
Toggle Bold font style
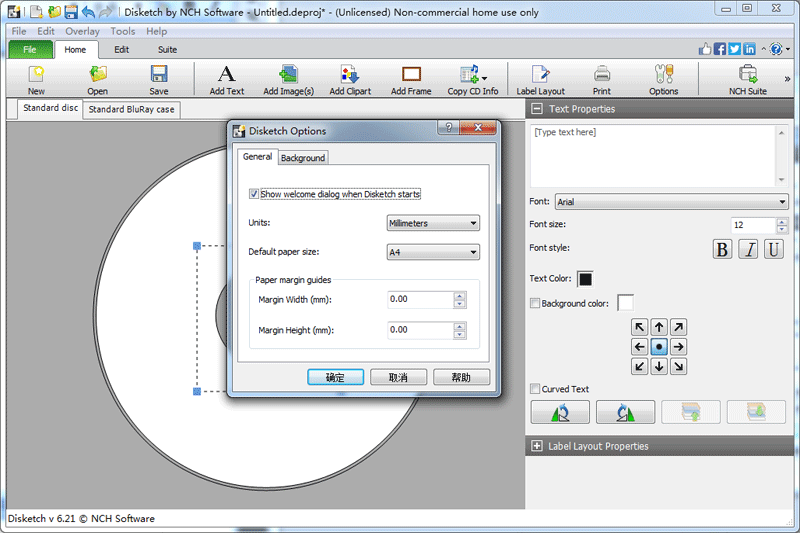coord(722,249)
